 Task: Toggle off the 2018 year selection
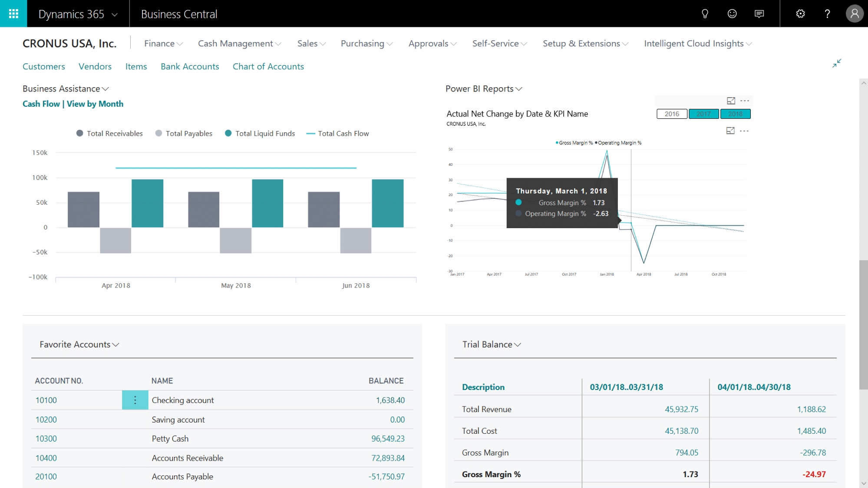pyautogui.click(x=736, y=114)
